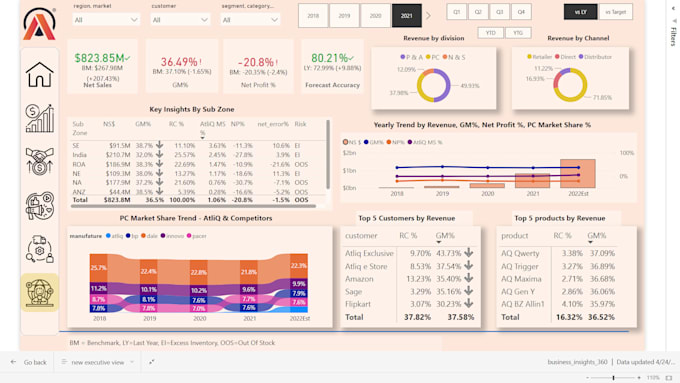This screenshot has width=680, height=383.
Task: Click the Sub Zone table vertical scrollbar
Action: (x=328, y=154)
